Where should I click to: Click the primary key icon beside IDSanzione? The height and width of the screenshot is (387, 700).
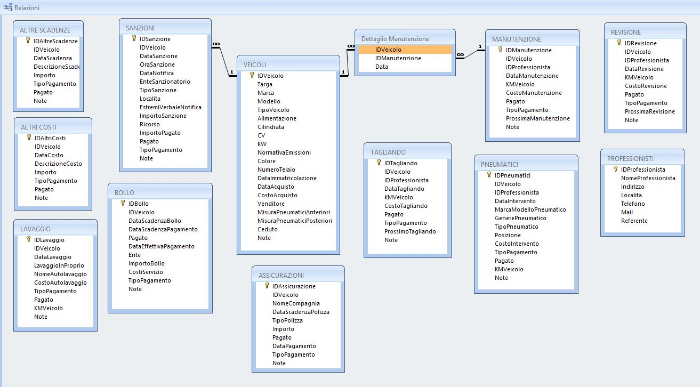133,38
